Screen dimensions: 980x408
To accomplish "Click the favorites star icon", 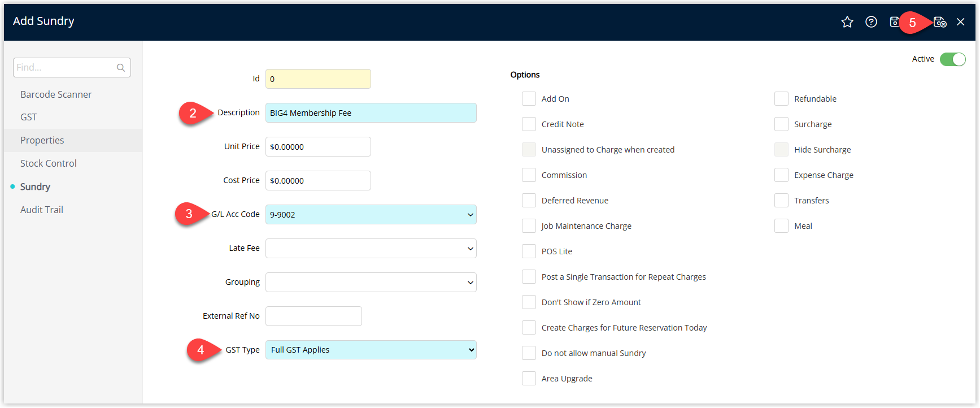I will pyautogui.click(x=847, y=22).
